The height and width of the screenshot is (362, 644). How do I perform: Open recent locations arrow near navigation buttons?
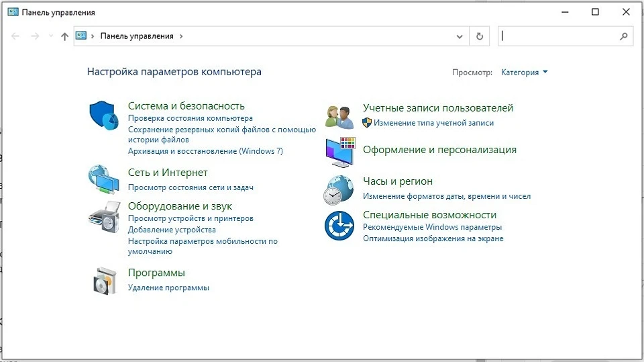click(51, 36)
